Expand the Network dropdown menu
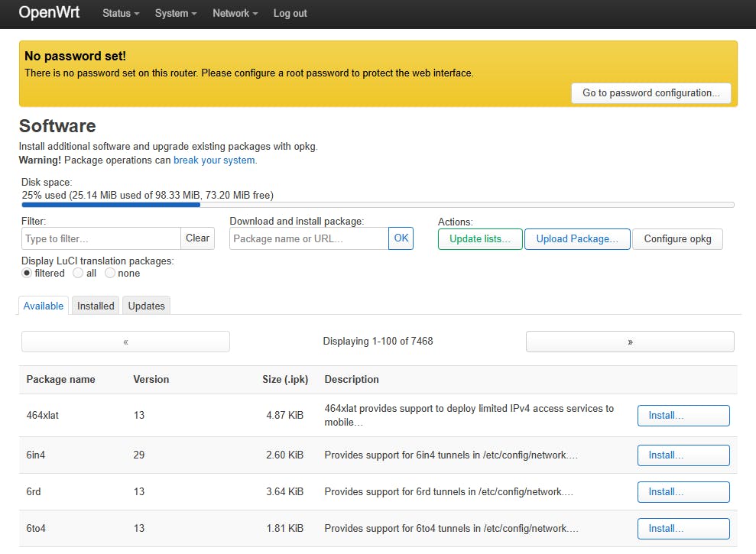The image size is (756, 554). pos(235,14)
